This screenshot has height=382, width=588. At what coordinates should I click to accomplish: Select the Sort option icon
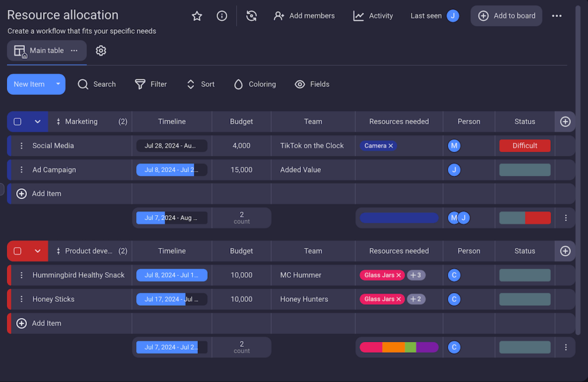click(190, 84)
